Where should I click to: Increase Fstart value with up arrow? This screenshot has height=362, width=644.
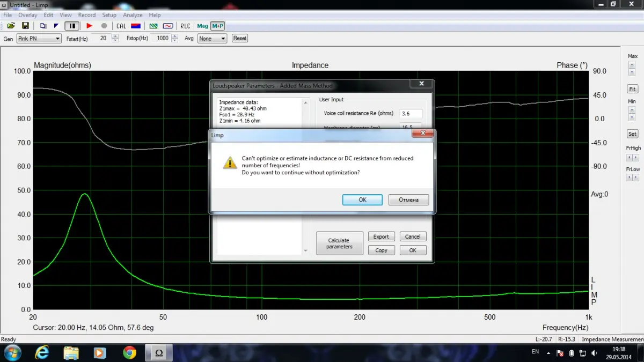pyautogui.click(x=115, y=36)
